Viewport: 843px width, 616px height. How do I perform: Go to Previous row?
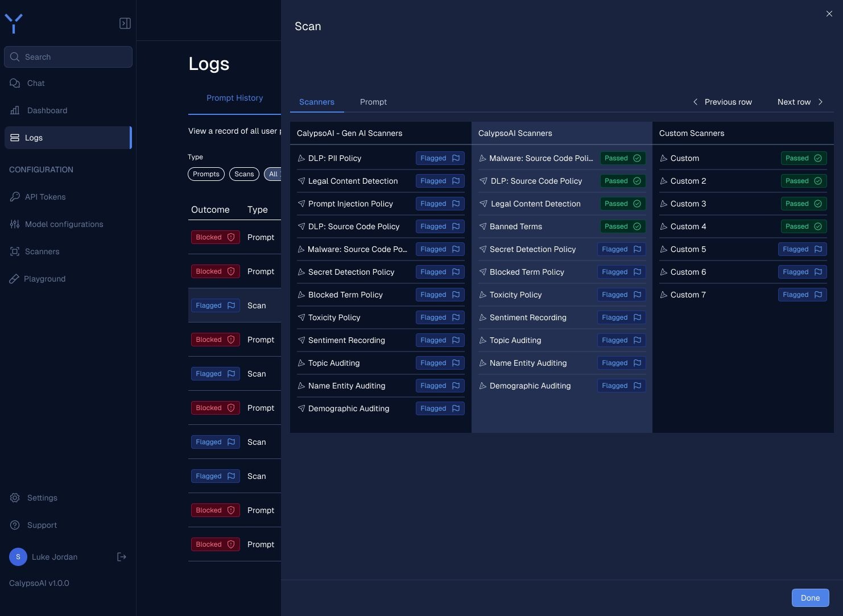coord(722,102)
